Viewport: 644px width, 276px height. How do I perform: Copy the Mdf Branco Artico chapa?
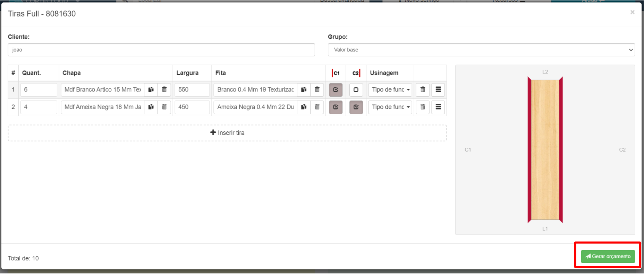(x=151, y=90)
